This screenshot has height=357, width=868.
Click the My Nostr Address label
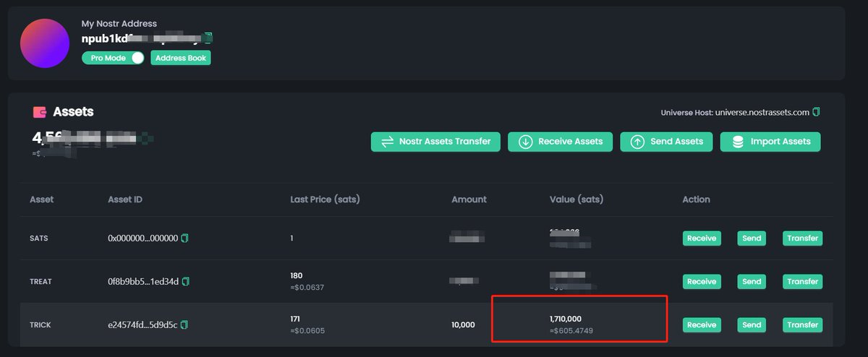tap(119, 24)
